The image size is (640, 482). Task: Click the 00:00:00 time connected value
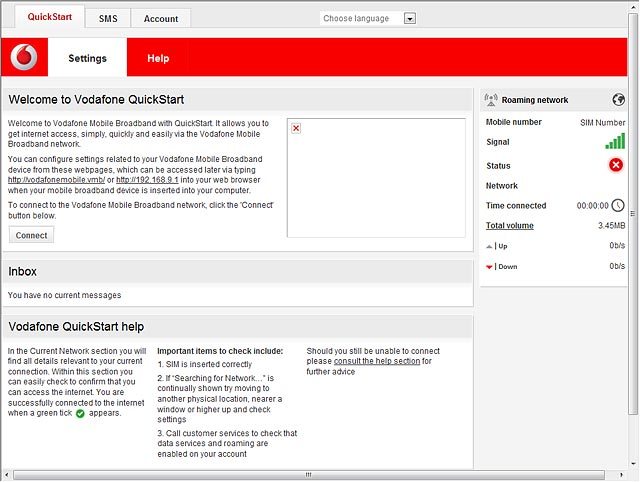point(592,206)
